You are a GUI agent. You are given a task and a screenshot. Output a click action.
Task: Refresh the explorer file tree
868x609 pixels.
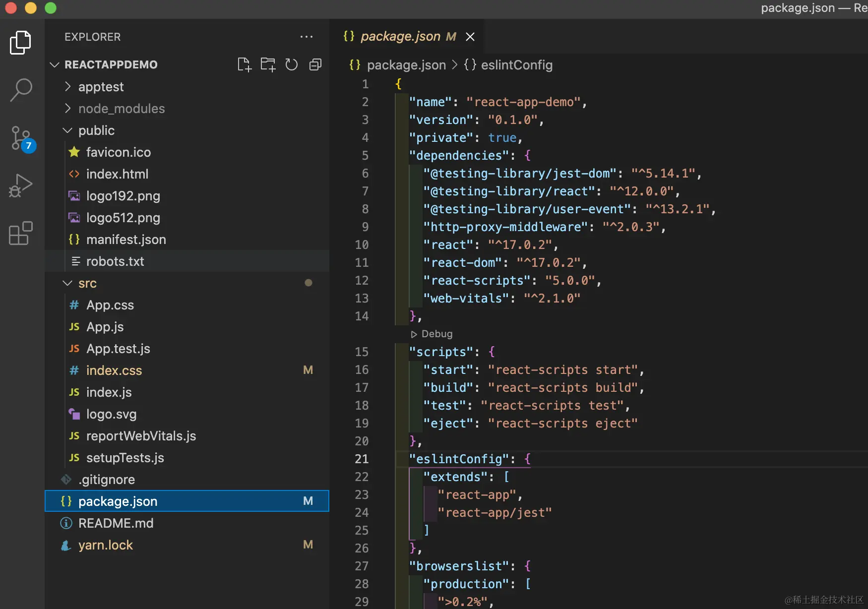tap(292, 64)
